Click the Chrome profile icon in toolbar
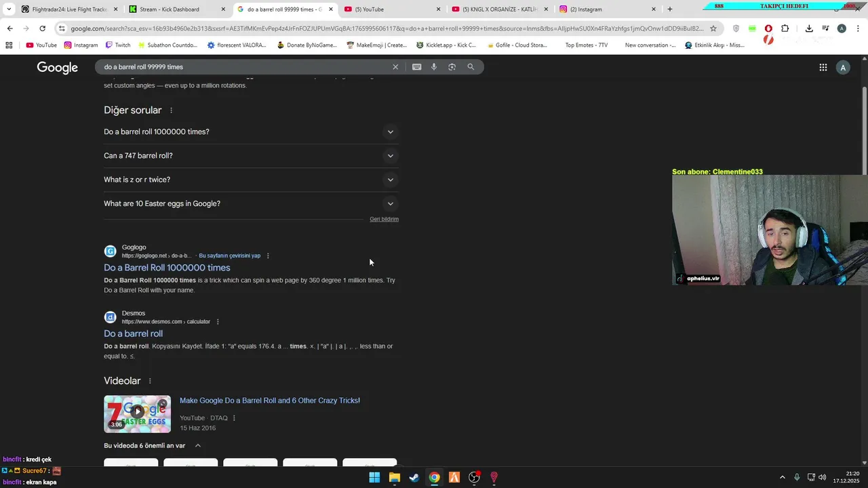868x488 pixels. pyautogui.click(x=842, y=28)
